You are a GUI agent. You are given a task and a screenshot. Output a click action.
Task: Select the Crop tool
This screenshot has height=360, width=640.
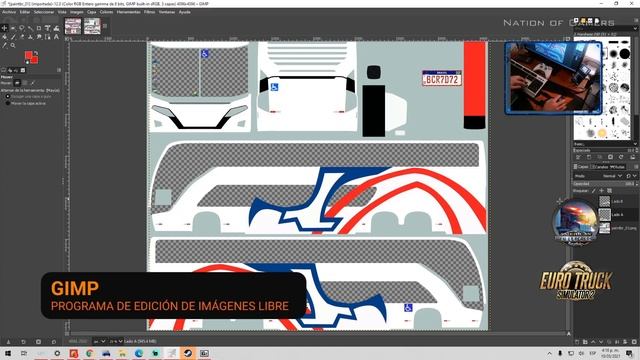39,28
